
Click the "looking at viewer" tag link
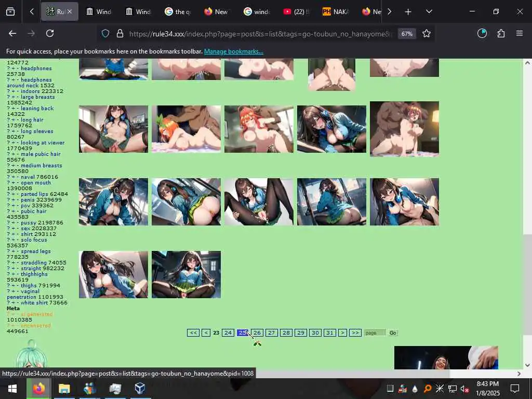tap(43, 143)
